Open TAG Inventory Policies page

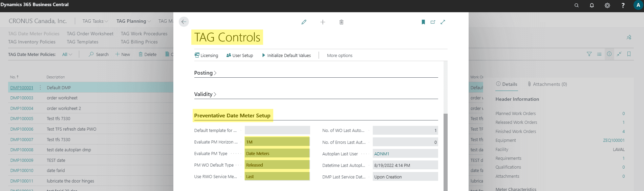tap(32, 42)
